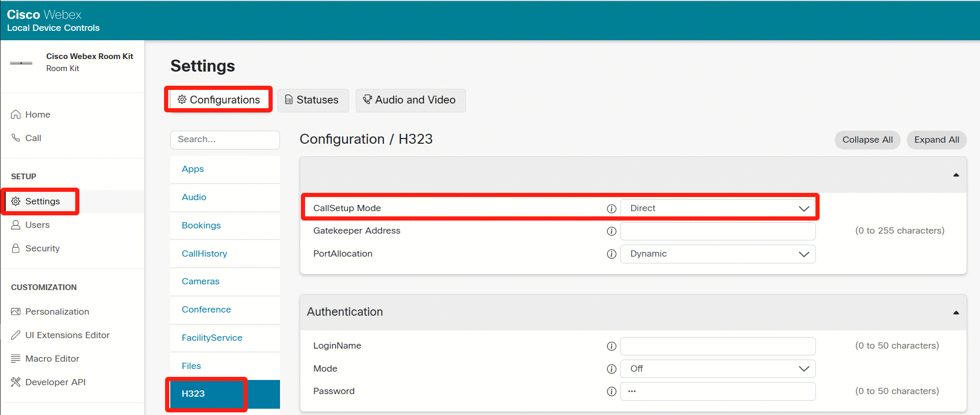Image resolution: width=980 pixels, height=415 pixels.
Task: Open the PortAllocation dropdown
Action: point(718,254)
